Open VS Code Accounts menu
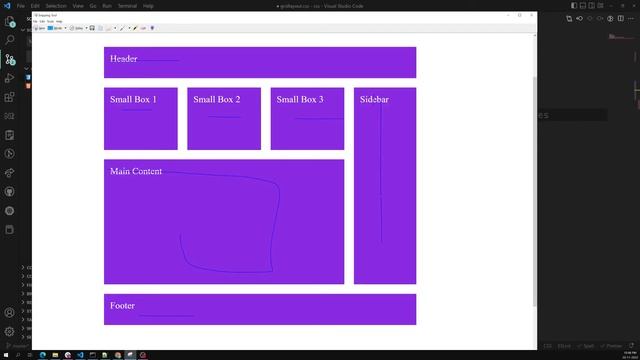This screenshot has height=360, width=640. (x=9, y=313)
